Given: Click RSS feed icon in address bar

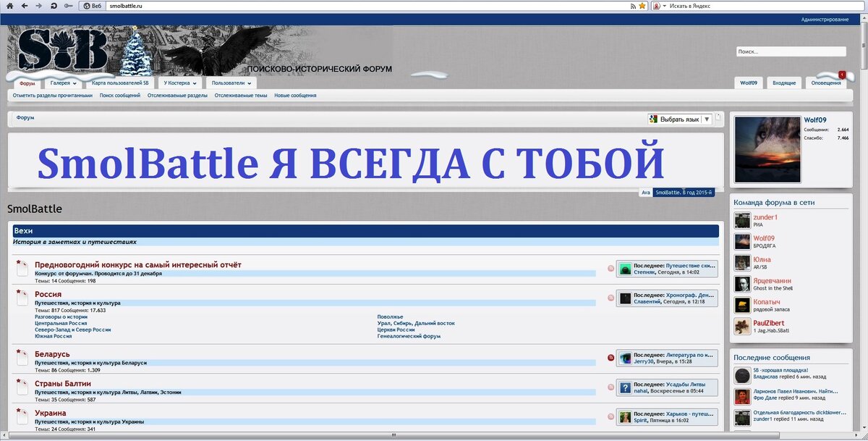Looking at the screenshot, I should point(633,6).
